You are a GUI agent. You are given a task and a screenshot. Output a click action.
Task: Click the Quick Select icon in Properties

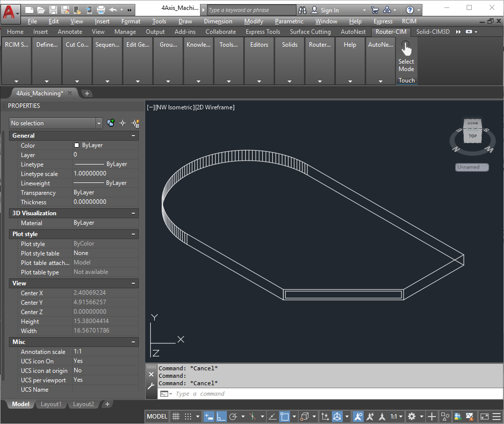[x=135, y=123]
